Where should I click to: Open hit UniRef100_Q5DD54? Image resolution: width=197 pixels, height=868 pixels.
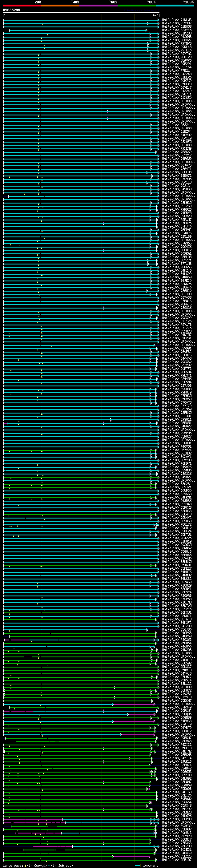pyautogui.click(x=177, y=643)
